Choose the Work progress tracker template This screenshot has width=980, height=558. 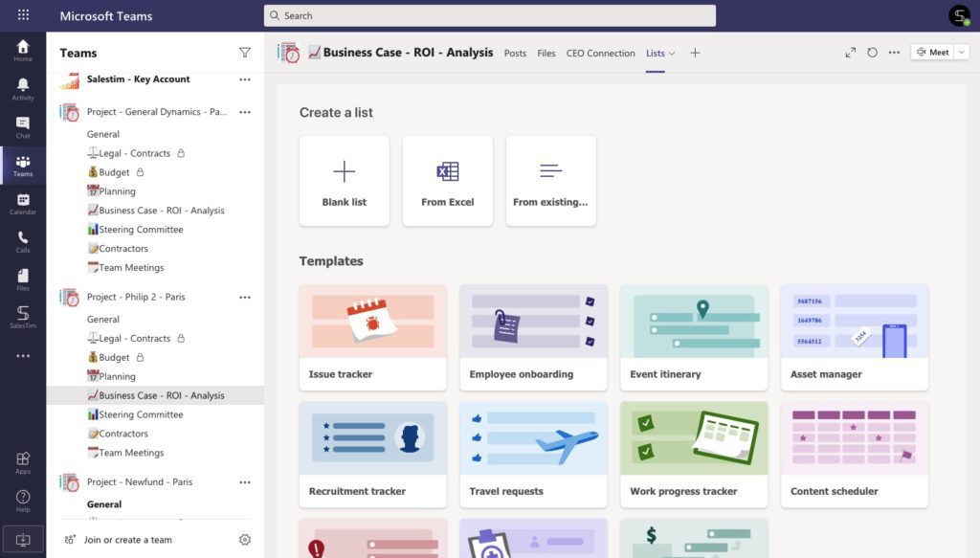pyautogui.click(x=694, y=455)
